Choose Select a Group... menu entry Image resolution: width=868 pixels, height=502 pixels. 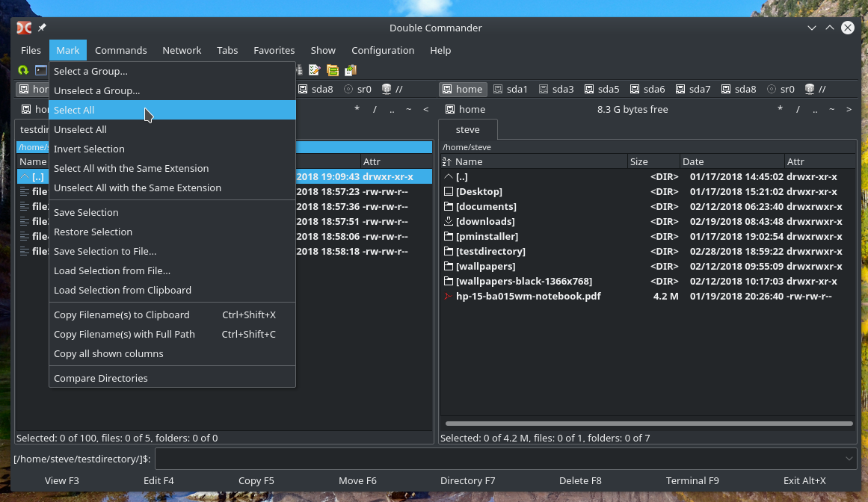(x=172, y=71)
